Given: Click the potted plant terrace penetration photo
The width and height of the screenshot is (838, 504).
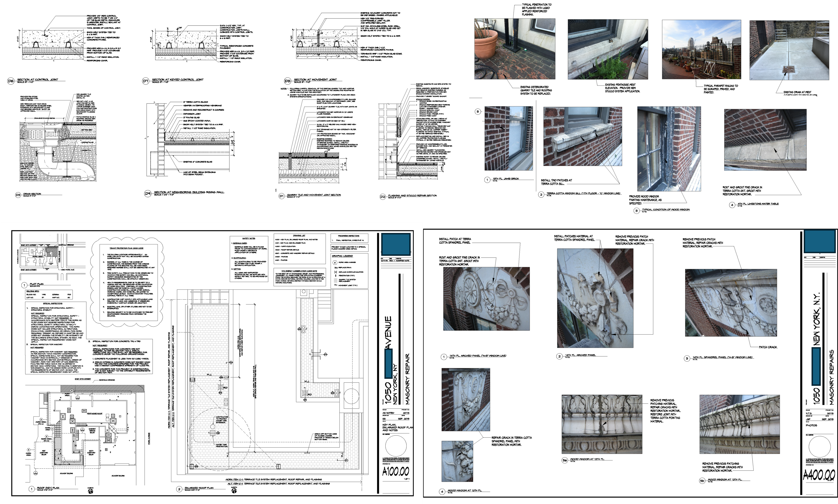Looking at the screenshot, I should click(515, 49).
